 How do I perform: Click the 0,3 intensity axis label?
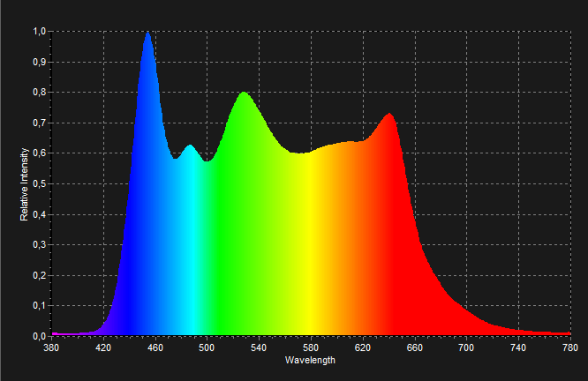[x=39, y=245]
